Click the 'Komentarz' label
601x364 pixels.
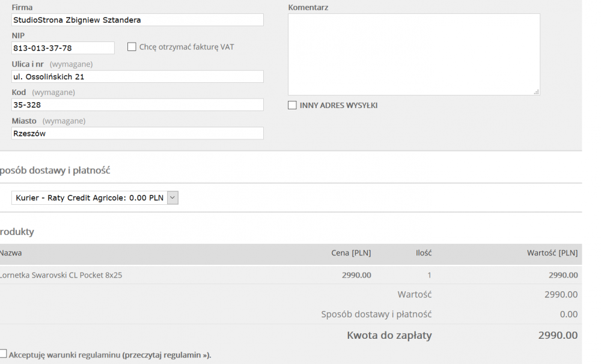tap(308, 7)
